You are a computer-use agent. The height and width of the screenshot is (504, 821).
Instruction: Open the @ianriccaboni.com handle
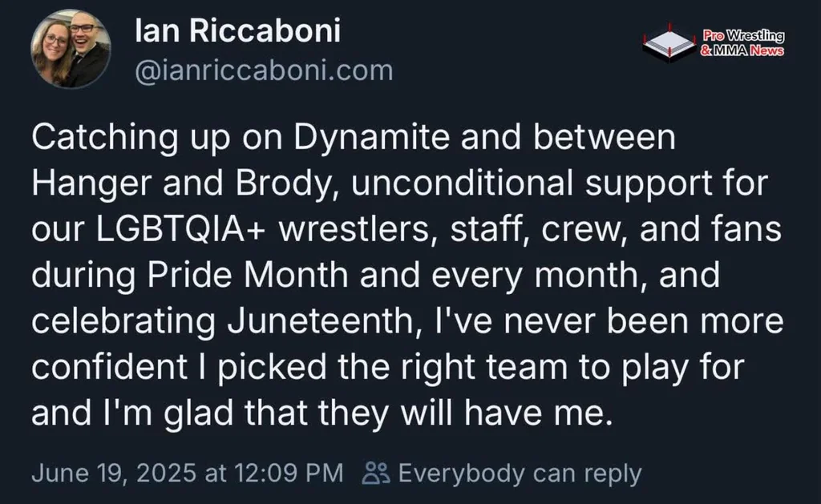point(264,71)
